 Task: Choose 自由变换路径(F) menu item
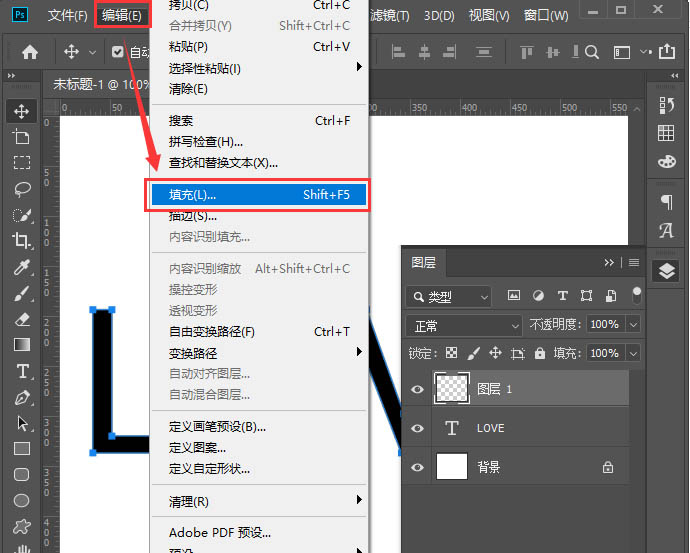coord(259,331)
